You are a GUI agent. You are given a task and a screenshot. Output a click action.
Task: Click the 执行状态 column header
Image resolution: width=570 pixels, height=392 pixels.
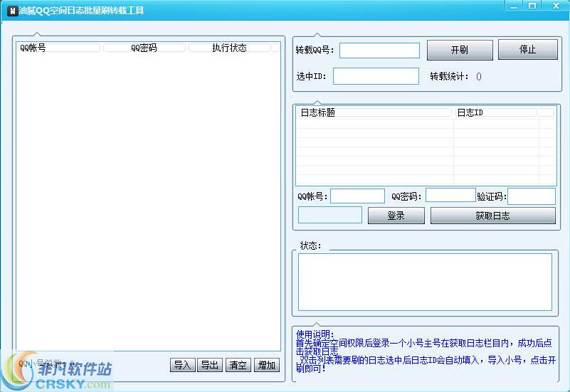click(229, 48)
